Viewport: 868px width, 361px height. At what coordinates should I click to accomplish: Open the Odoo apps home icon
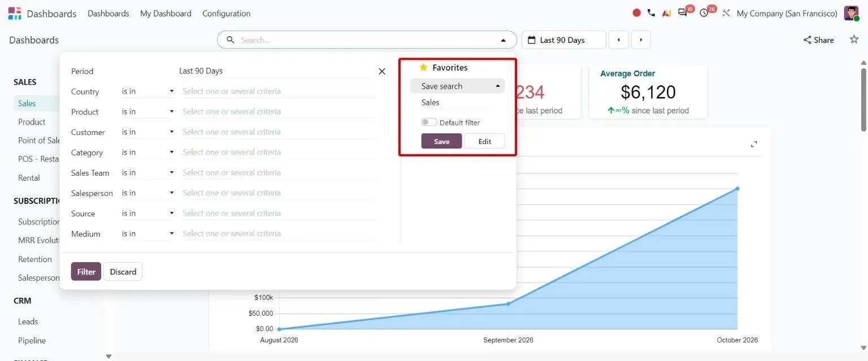(14, 13)
